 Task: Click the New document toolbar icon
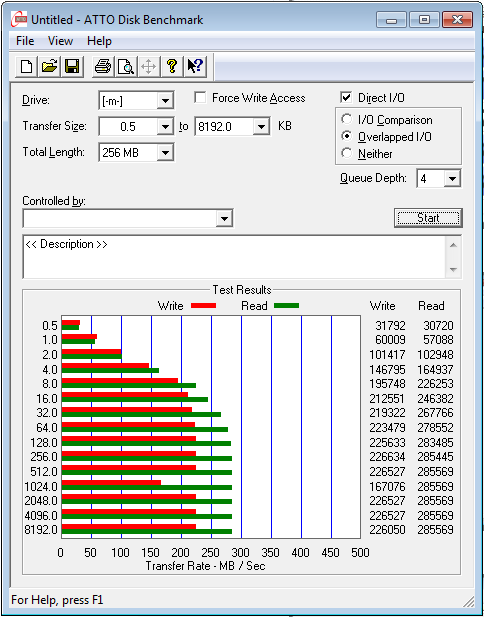pos(27,66)
